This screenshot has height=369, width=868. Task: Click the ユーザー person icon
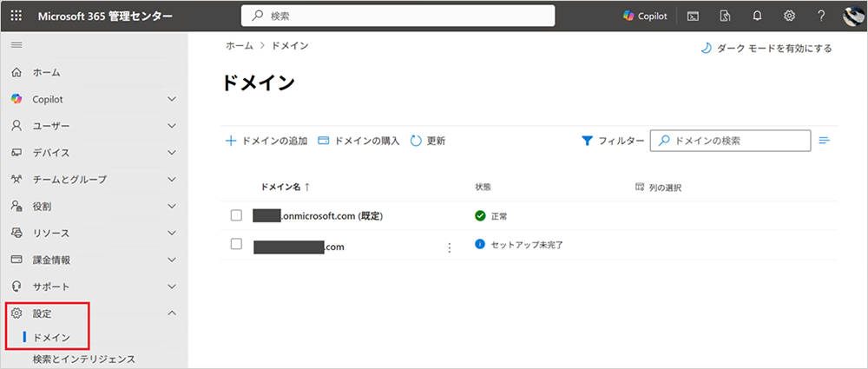point(16,126)
